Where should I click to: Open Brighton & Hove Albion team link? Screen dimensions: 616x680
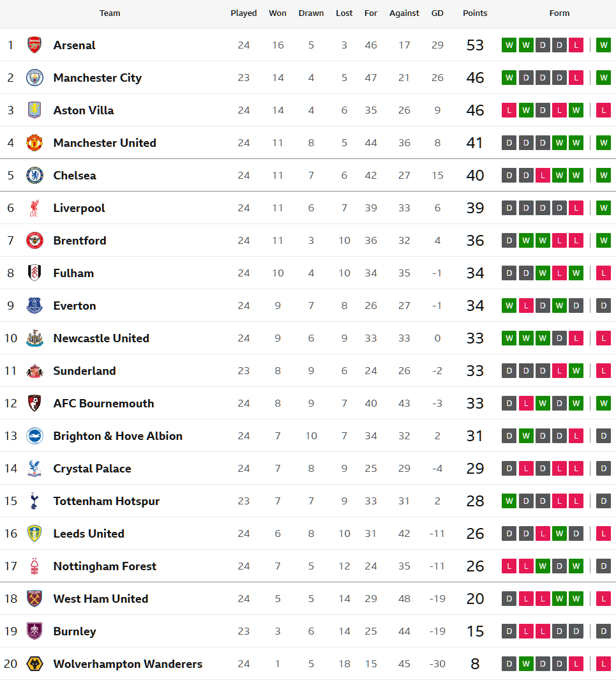coord(118,436)
